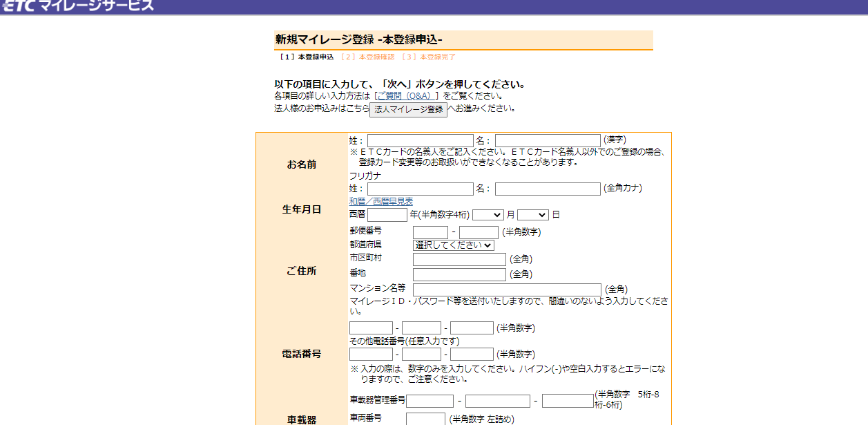Click the second 郵便番号 postal code box
The width and height of the screenshot is (868, 425).
click(x=479, y=232)
